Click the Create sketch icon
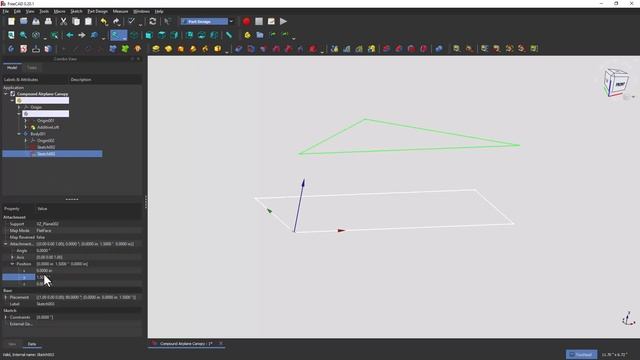640x360 pixels. click(24, 49)
